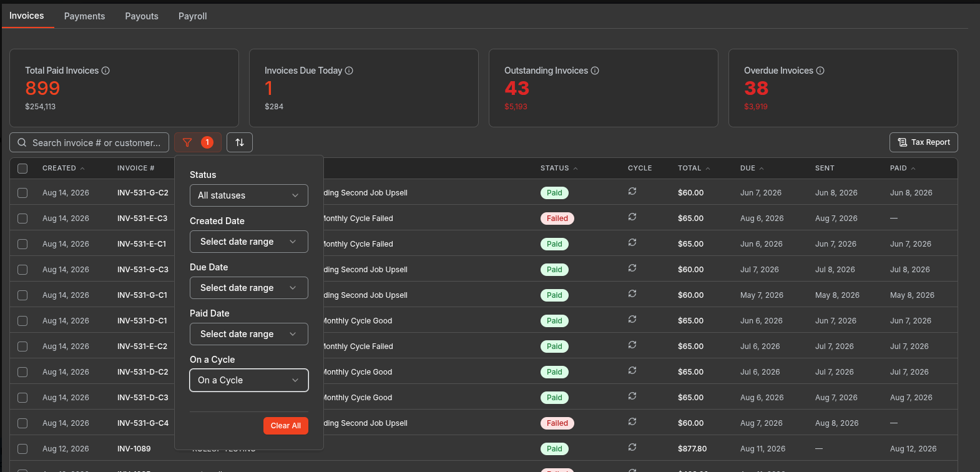This screenshot has height=472, width=980.
Task: Expand Created Date select date range
Action: 249,242
